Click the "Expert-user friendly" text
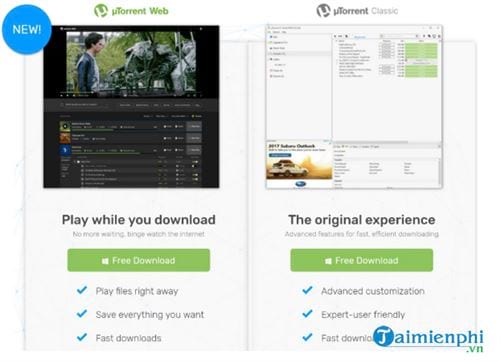 tap(363, 315)
